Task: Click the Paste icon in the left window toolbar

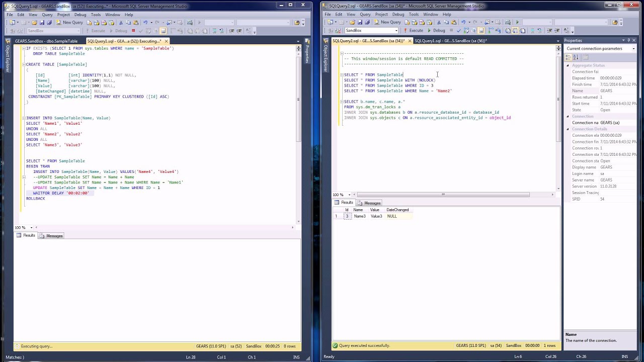Action: 135,22
